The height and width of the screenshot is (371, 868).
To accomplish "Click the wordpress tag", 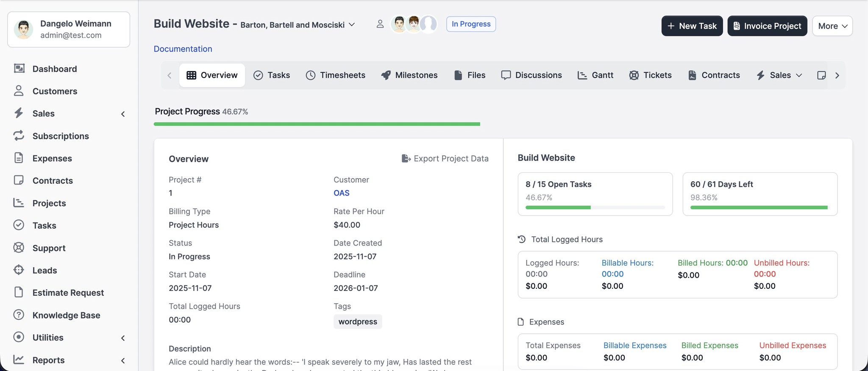I will coord(358,321).
